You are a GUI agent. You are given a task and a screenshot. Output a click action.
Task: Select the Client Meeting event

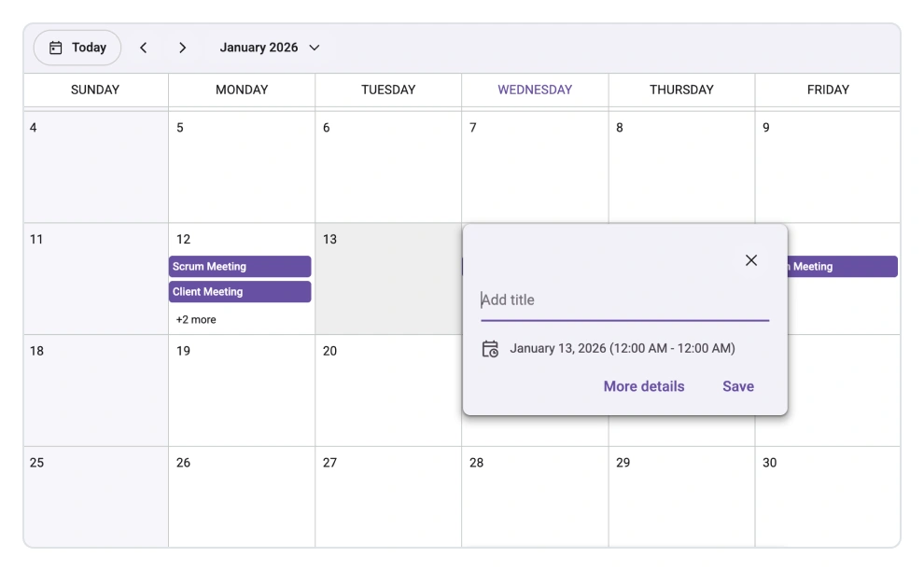point(240,291)
